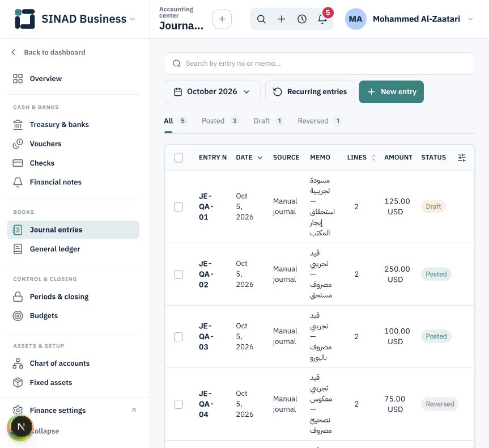Screen dimensions: 489x448
Task: Click the General ledger book icon
Action: pyautogui.click(x=18, y=249)
